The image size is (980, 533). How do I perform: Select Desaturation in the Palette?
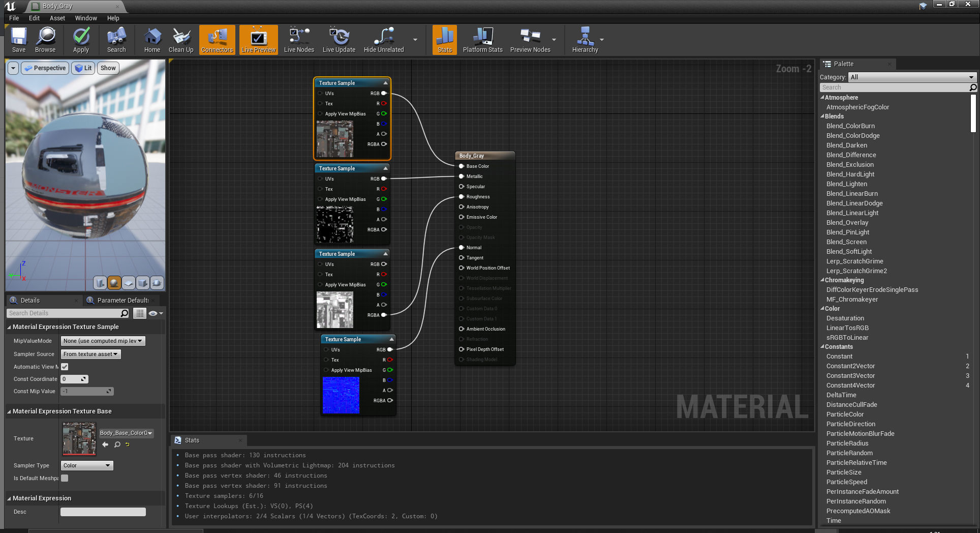[x=845, y=318]
